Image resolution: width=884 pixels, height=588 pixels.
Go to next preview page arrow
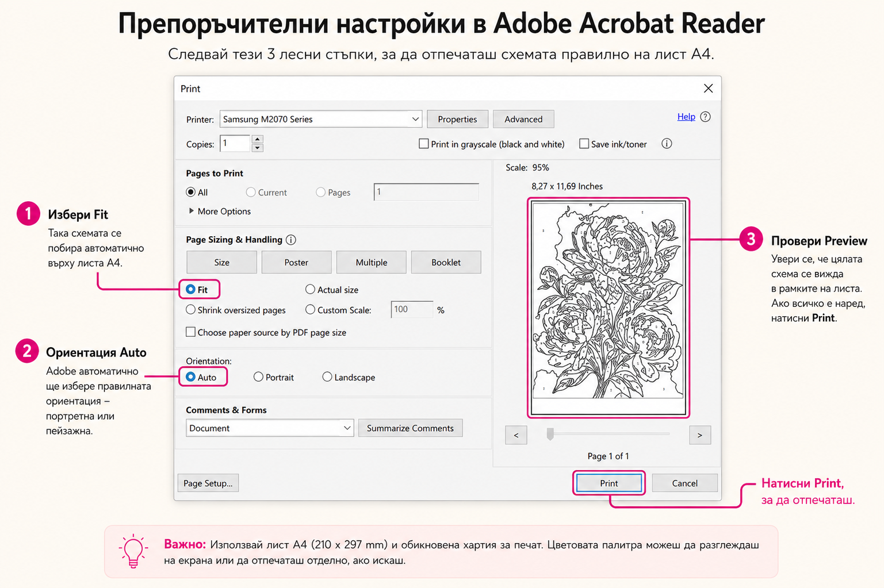point(700,435)
